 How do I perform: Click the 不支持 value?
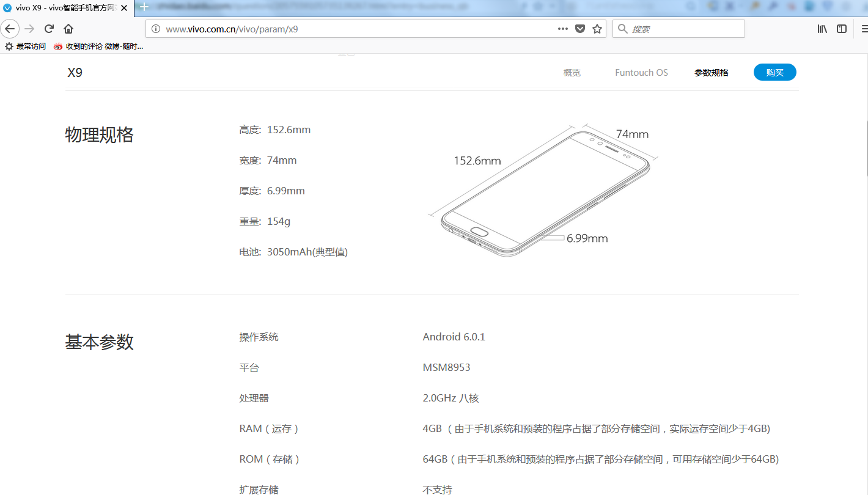point(438,490)
